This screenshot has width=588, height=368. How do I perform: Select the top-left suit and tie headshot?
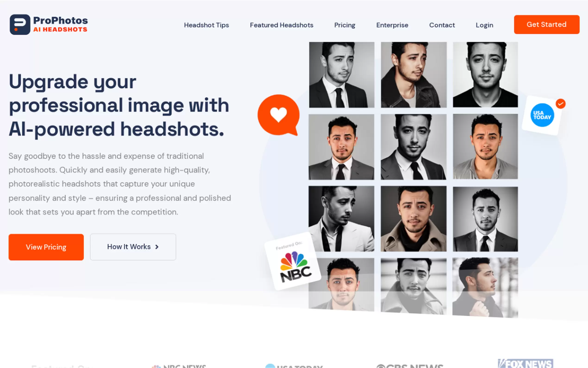pyautogui.click(x=341, y=75)
